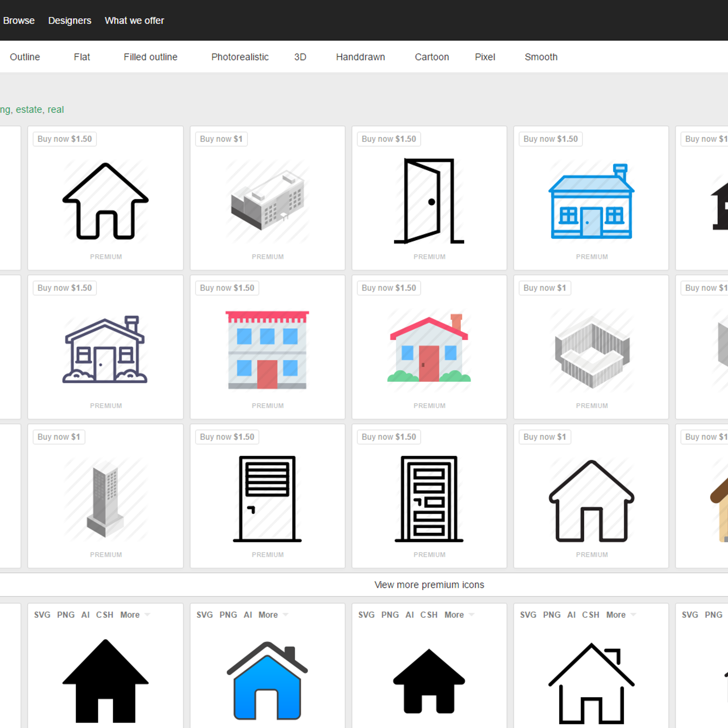Image resolution: width=728 pixels, height=728 pixels.
Task: Open the What we offer menu
Action: (x=134, y=20)
